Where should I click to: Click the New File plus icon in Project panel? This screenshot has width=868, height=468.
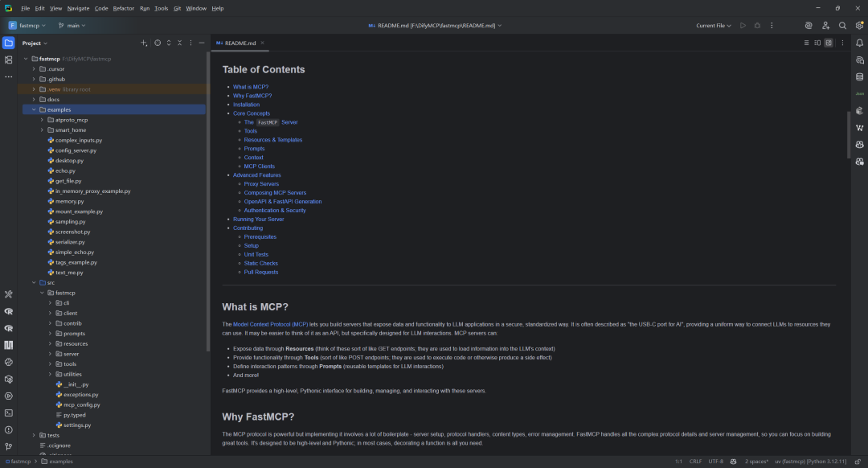144,43
